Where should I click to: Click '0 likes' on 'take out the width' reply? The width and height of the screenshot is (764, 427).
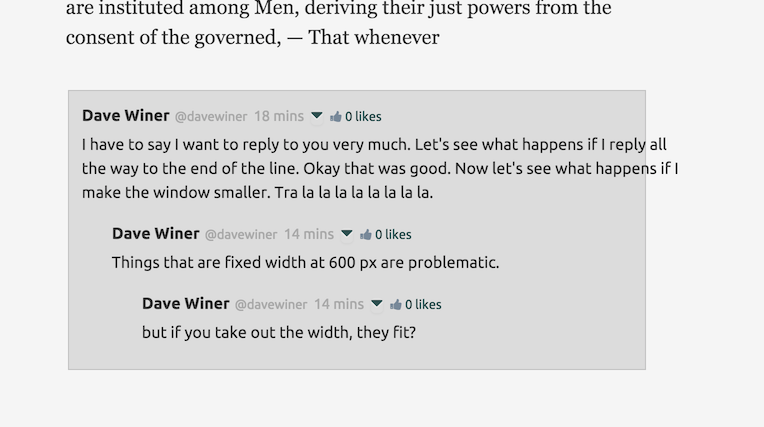[x=423, y=305]
